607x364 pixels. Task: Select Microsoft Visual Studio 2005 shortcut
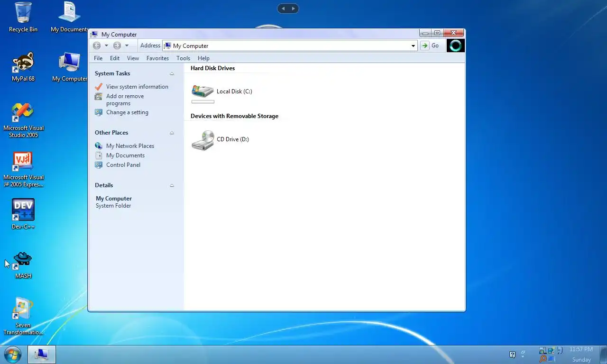click(x=23, y=120)
